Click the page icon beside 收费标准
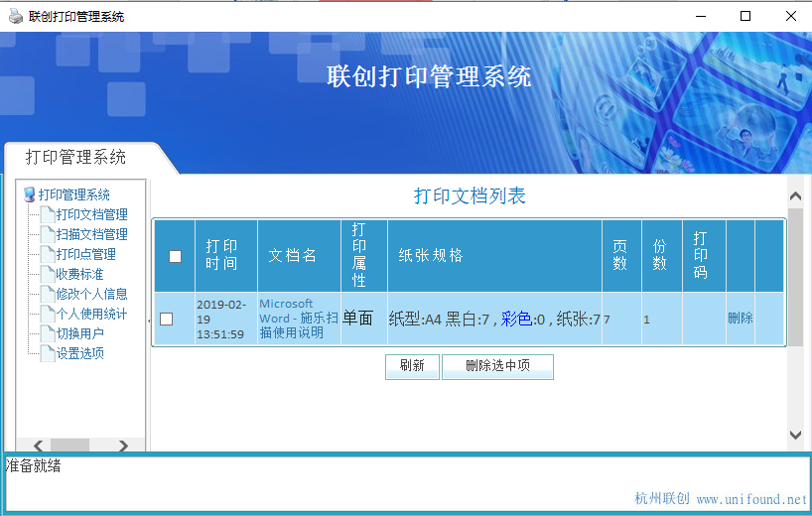 [x=47, y=274]
